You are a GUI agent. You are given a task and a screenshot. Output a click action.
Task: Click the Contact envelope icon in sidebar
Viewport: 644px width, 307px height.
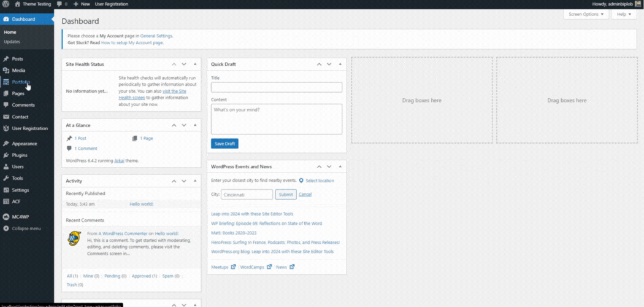[6, 117]
